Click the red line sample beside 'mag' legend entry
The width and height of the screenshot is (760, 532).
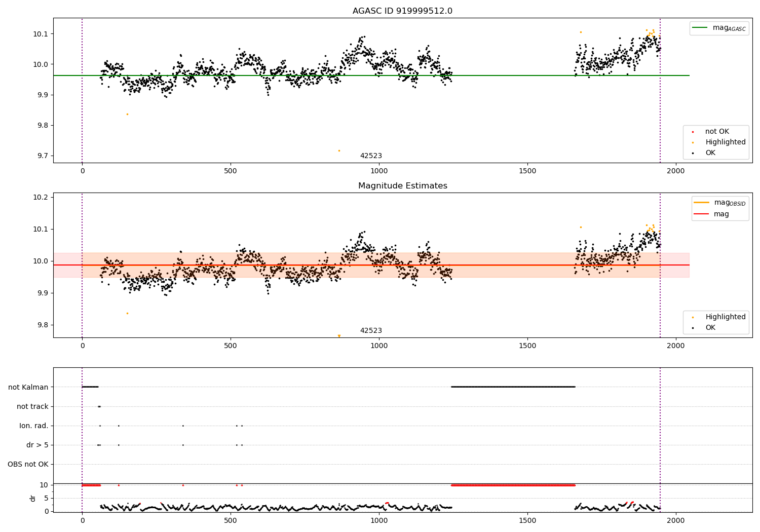click(702, 214)
